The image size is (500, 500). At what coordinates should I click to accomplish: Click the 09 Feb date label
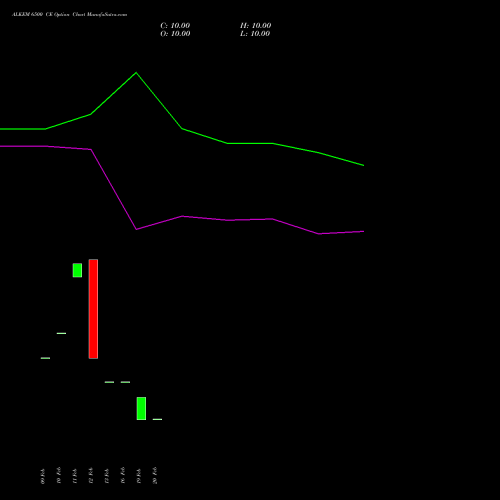43,476
